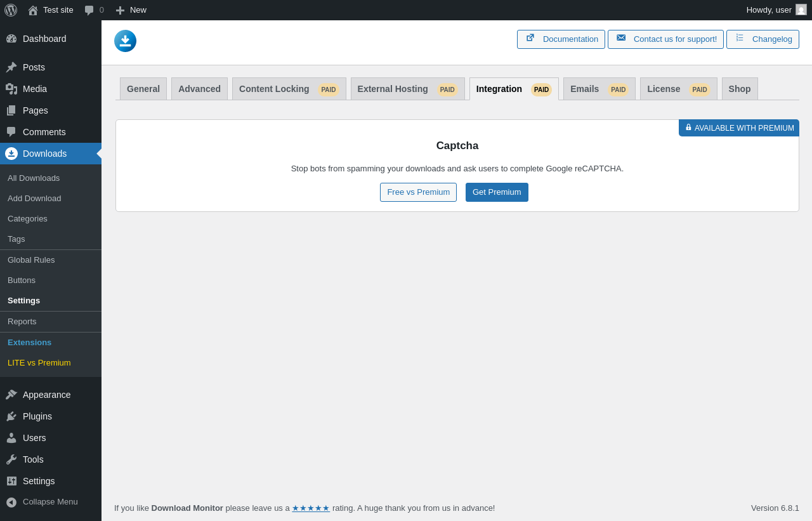This screenshot has height=521, width=812.
Task: Select the Integration tab
Action: pos(514,89)
